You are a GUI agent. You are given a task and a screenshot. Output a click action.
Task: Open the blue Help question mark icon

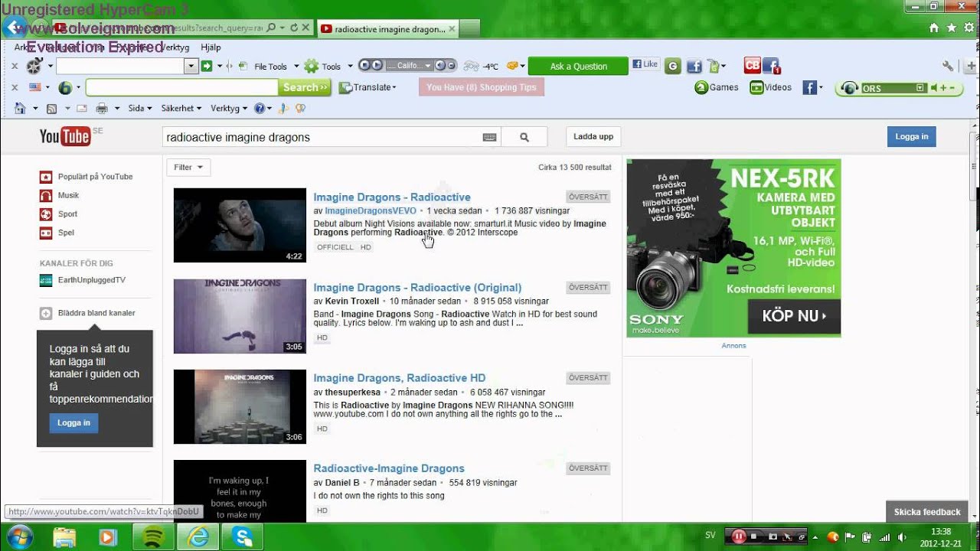260,109
